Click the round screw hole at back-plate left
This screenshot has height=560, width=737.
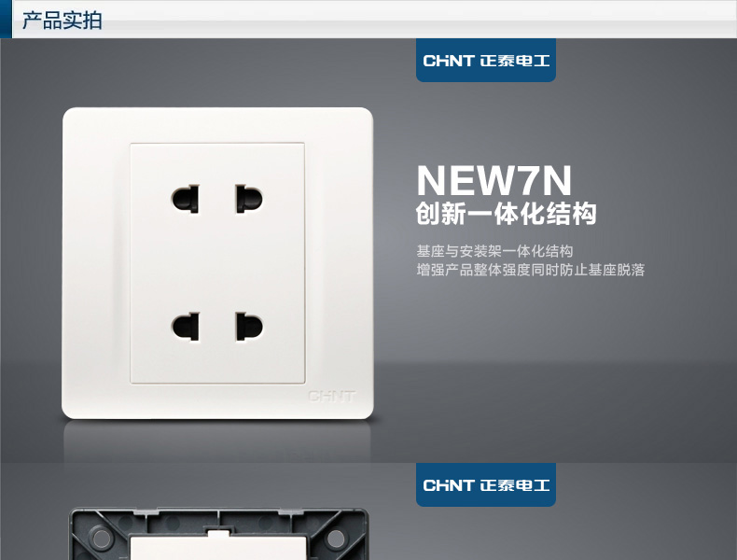point(101,537)
